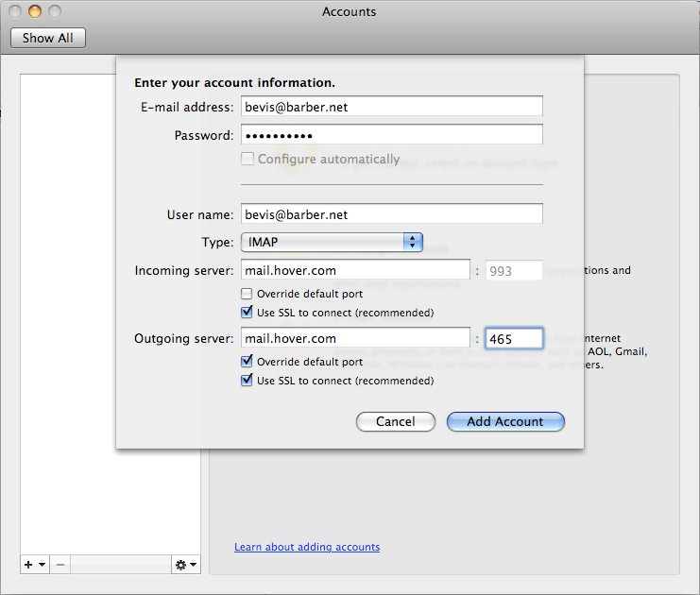Click the Show All toolbar button
Image resolution: width=700 pixels, height=595 pixels.
click(48, 38)
